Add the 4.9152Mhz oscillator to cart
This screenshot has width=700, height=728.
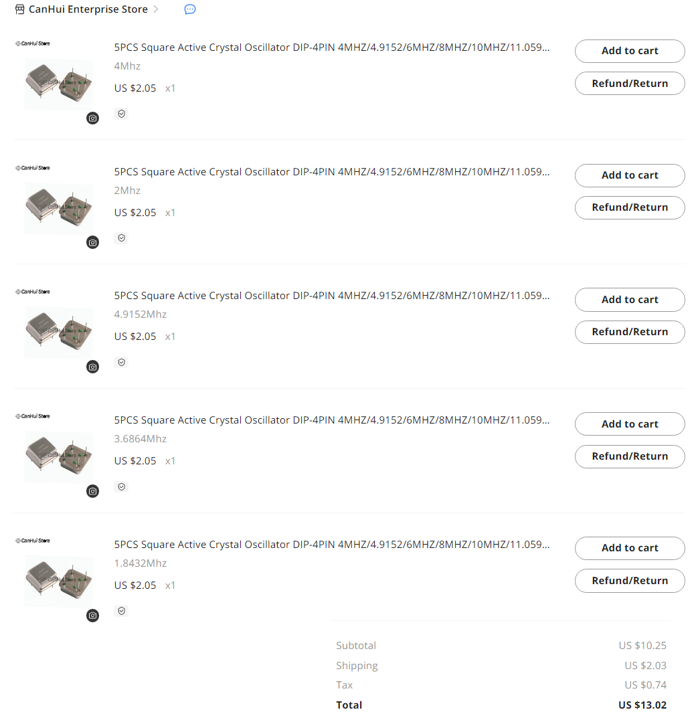click(x=629, y=300)
